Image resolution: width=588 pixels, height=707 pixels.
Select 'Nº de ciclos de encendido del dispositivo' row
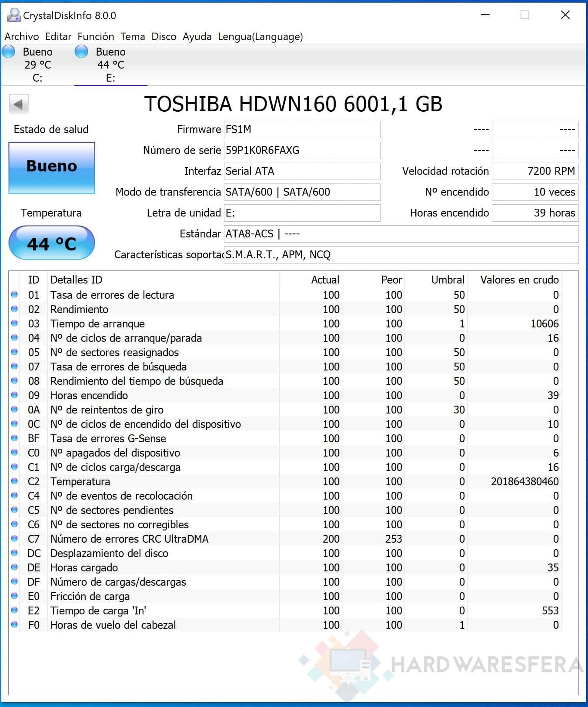pyautogui.click(x=285, y=424)
